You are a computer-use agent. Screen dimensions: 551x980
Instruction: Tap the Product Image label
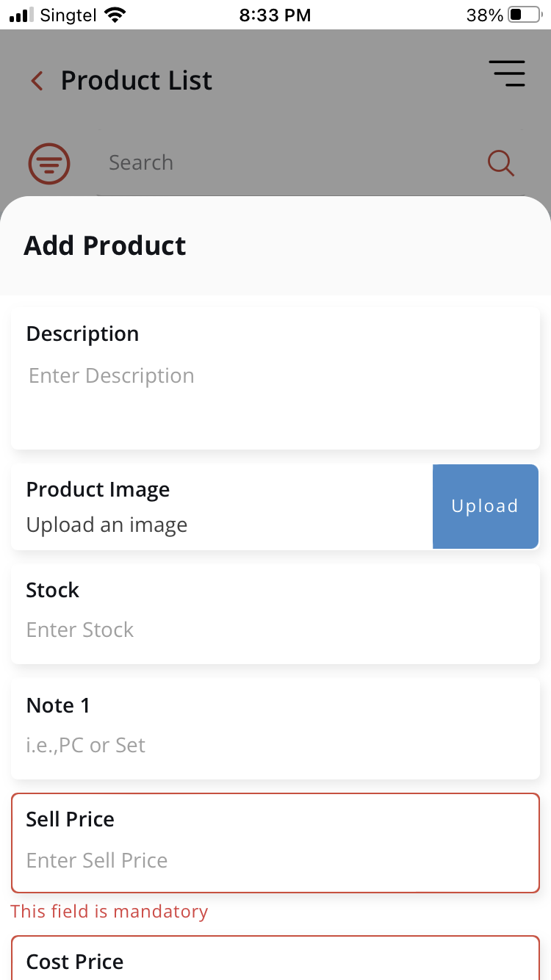click(98, 490)
